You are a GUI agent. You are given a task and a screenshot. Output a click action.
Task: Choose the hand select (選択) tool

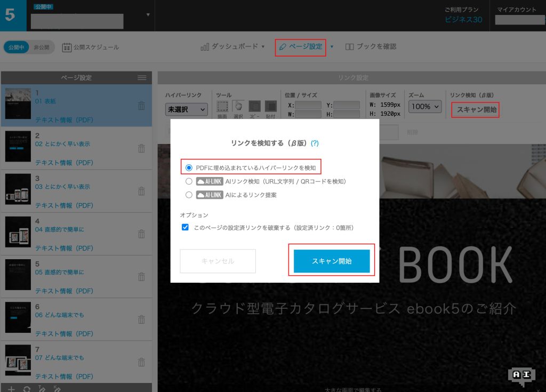click(x=238, y=107)
